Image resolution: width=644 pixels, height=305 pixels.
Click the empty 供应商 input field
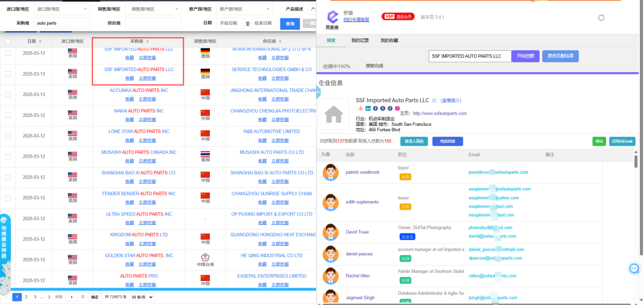pyautogui.click(x=153, y=23)
